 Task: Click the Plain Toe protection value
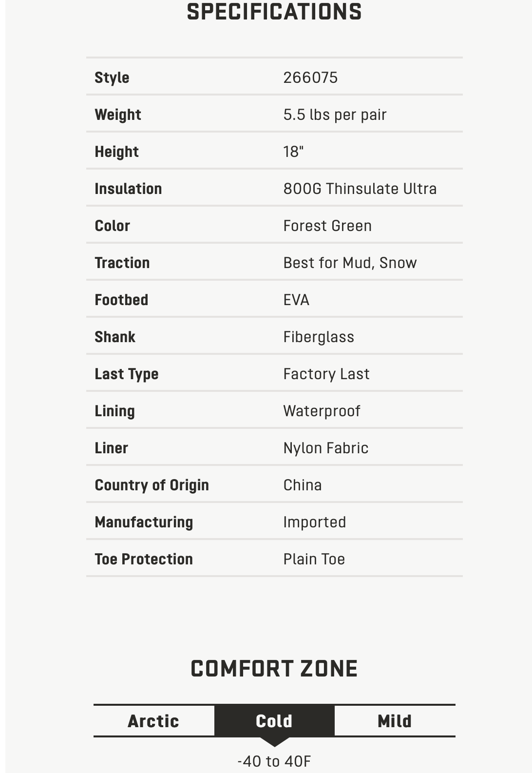pos(314,559)
